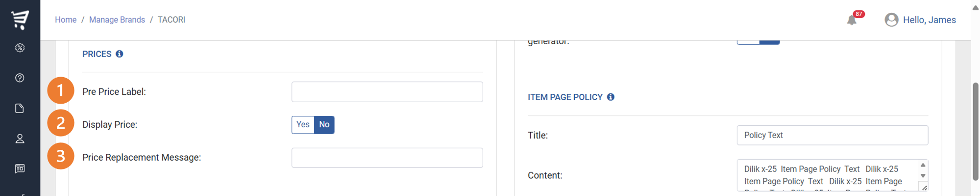Image resolution: width=980 pixels, height=196 pixels.
Task: Open the help question mark sidebar icon
Action: [20, 78]
